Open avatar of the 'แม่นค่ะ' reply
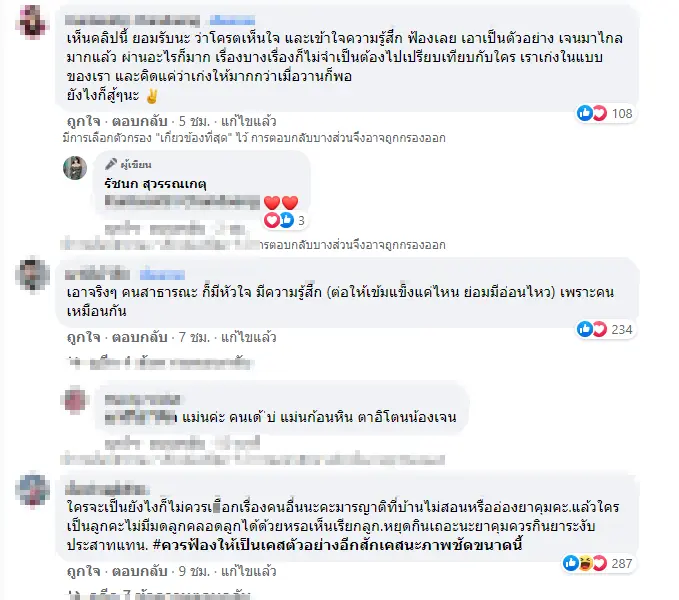Image resolution: width=679 pixels, height=600 pixels. (x=75, y=400)
